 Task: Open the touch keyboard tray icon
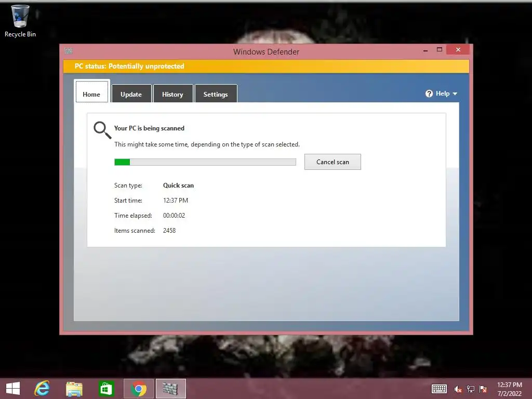pyautogui.click(x=439, y=389)
